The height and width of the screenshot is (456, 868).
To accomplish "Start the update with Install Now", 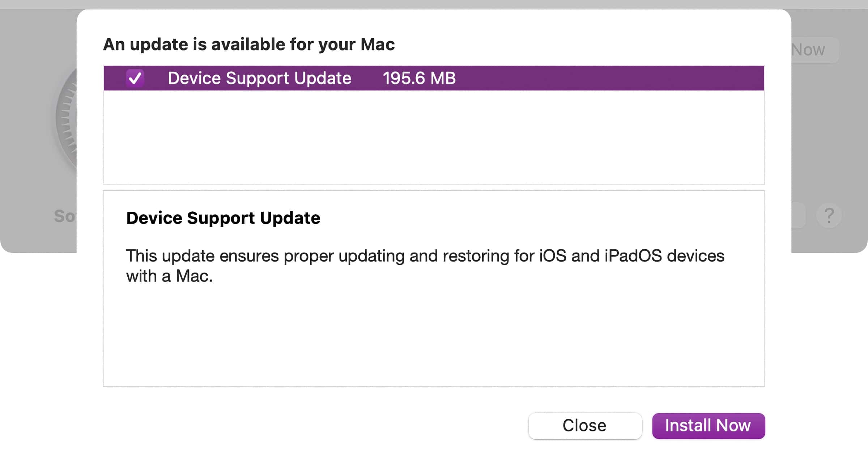I will tap(708, 426).
